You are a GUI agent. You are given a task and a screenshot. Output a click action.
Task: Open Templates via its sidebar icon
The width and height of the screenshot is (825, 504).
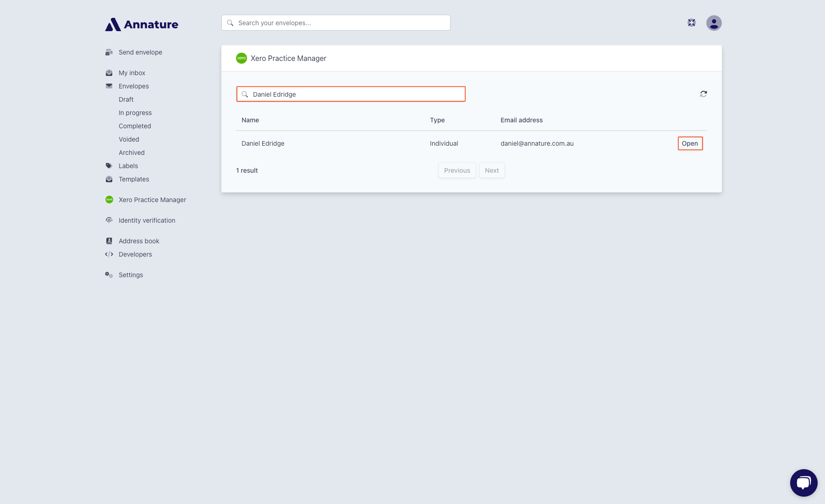pos(109,179)
